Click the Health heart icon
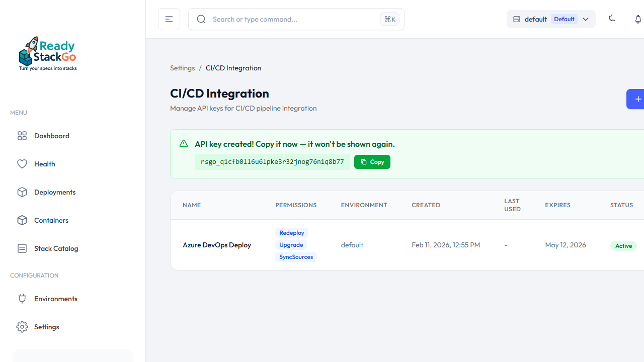 pyautogui.click(x=22, y=164)
